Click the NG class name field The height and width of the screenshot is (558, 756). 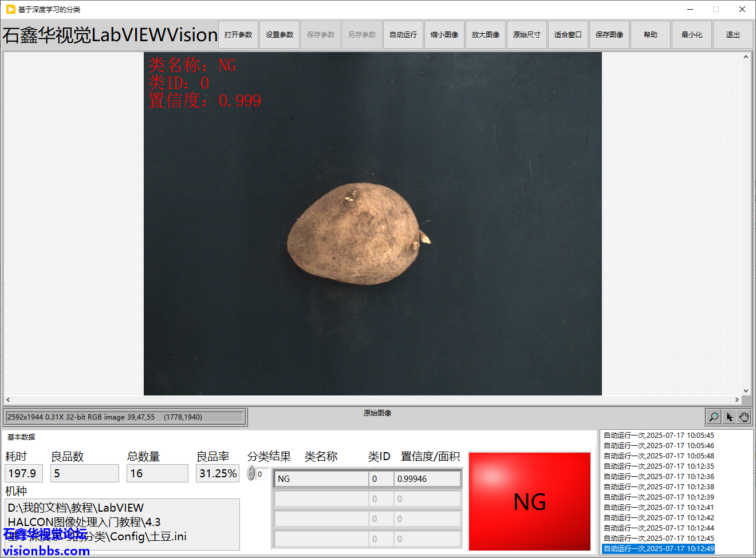[x=321, y=479]
